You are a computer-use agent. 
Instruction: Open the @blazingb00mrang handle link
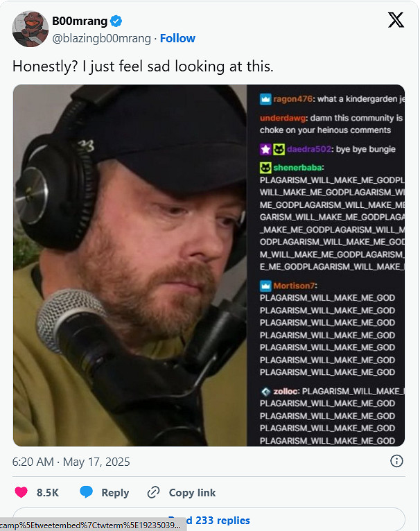(101, 38)
